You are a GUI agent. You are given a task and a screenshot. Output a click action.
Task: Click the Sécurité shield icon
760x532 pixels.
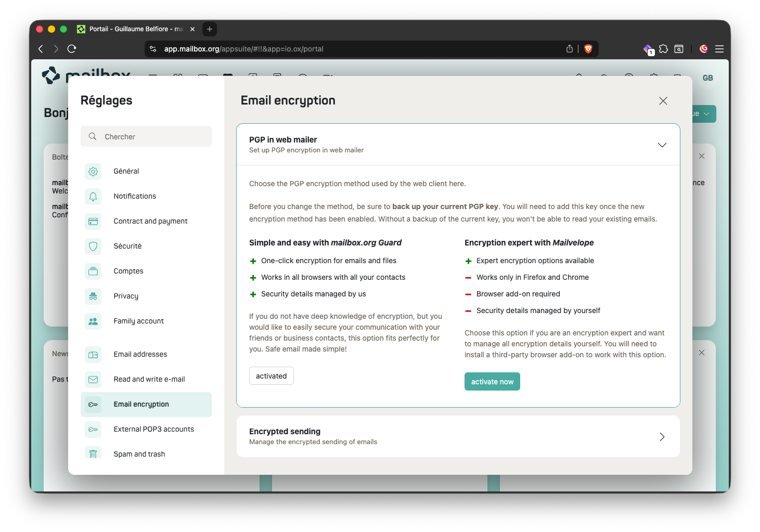pyautogui.click(x=93, y=246)
